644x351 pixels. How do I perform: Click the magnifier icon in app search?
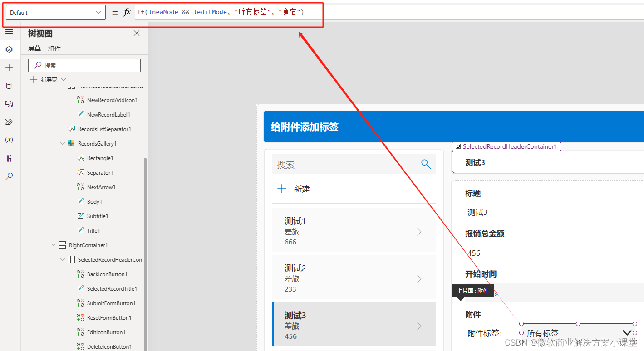click(x=426, y=164)
